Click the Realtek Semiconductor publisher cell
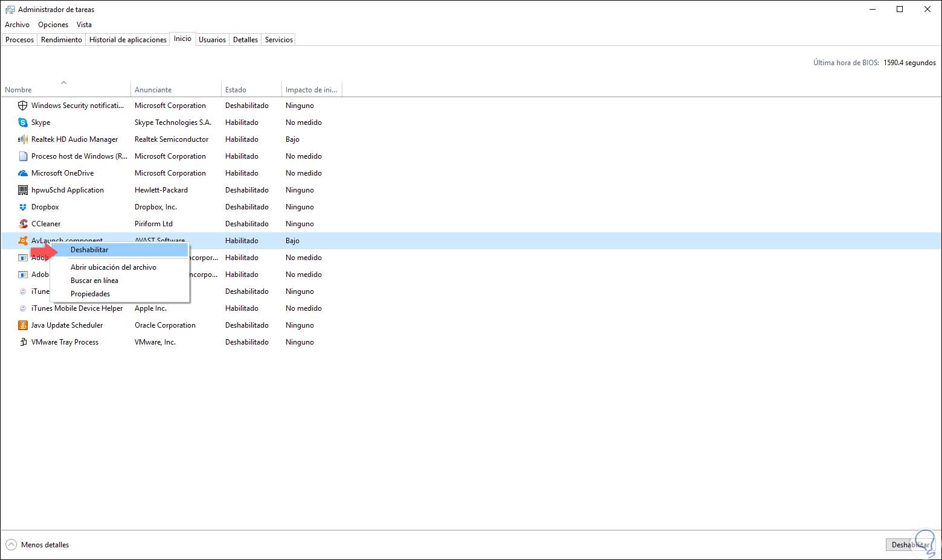The image size is (942, 560). [171, 139]
